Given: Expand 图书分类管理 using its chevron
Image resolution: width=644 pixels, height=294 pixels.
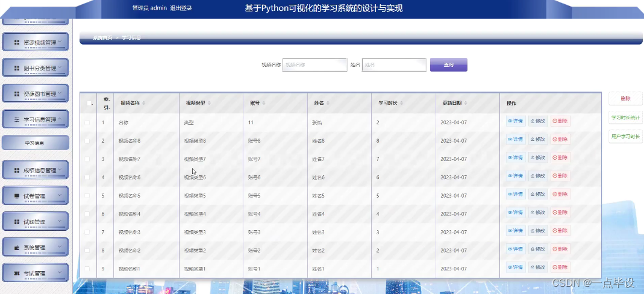Looking at the screenshot, I should coord(60,67).
